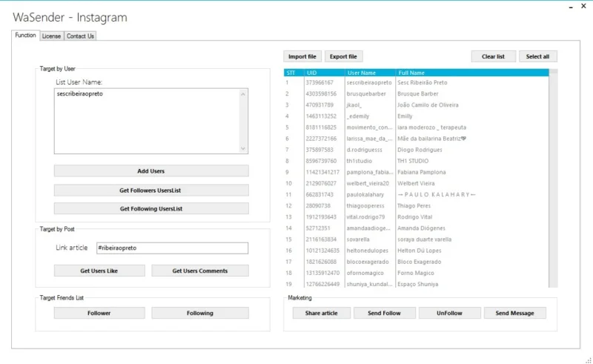The width and height of the screenshot is (593, 364).
Task: Sort by the STT column header
Action: tap(294, 73)
